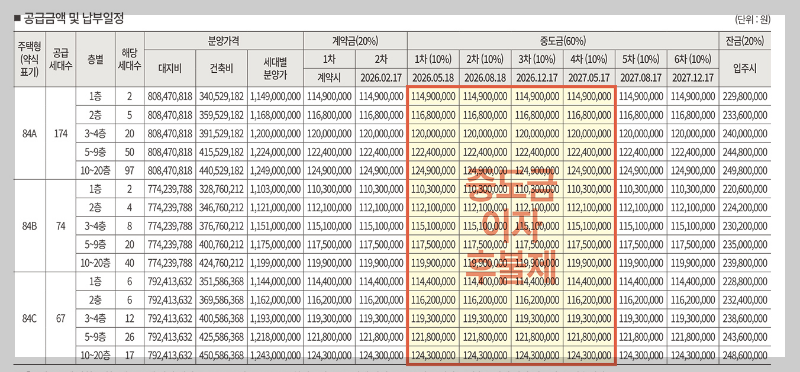Click the '50' unit count cell
The image size is (800, 372).
click(130, 152)
